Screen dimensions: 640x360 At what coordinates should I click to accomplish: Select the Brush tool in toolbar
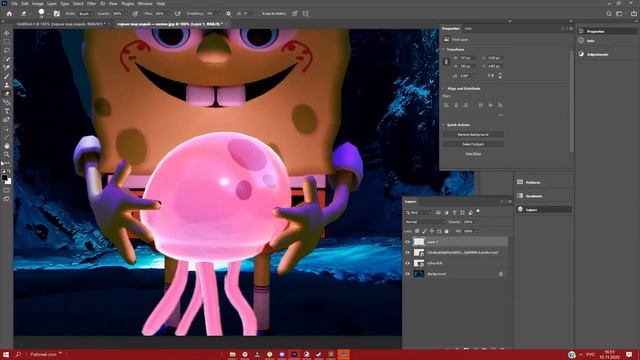tap(7, 76)
